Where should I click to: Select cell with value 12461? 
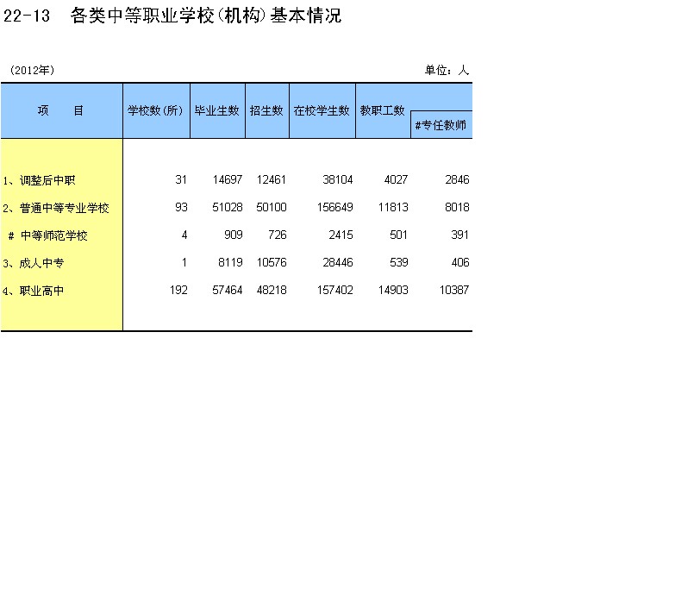point(272,179)
